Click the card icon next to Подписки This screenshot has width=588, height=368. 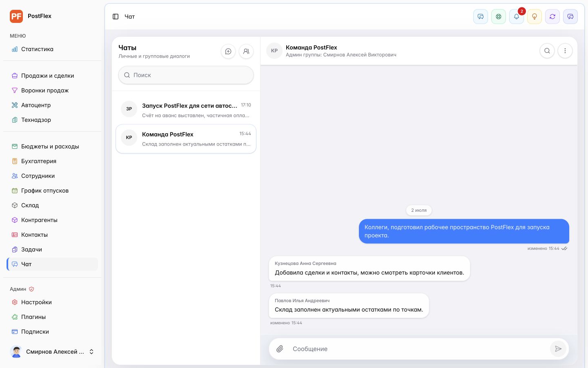click(x=15, y=332)
